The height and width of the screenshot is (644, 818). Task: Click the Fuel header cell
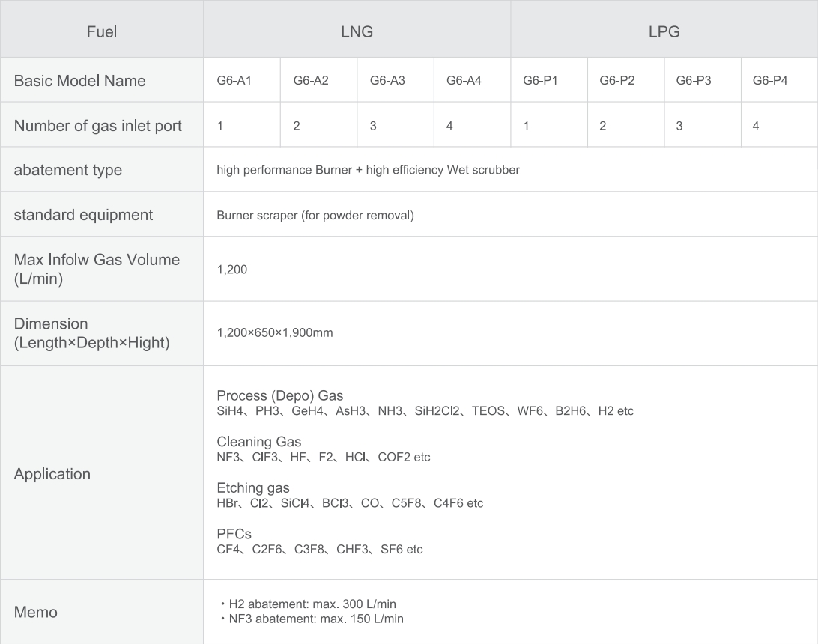tap(102, 28)
